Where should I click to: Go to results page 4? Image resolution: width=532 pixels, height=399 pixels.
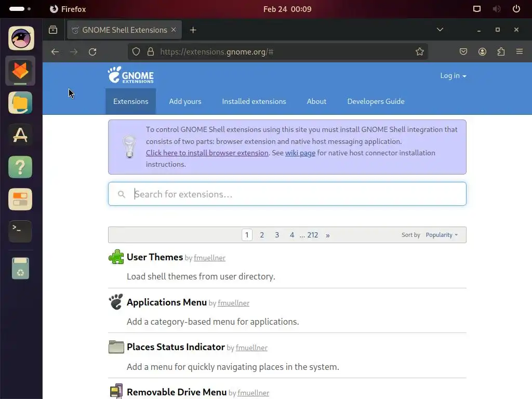[x=292, y=235]
